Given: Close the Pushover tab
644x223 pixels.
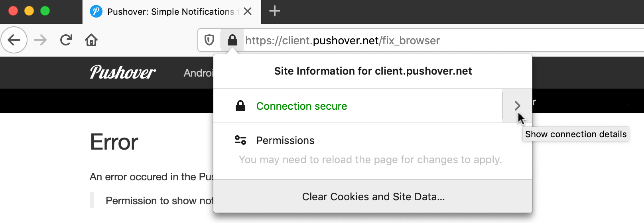Looking at the screenshot, I should click(248, 11).
